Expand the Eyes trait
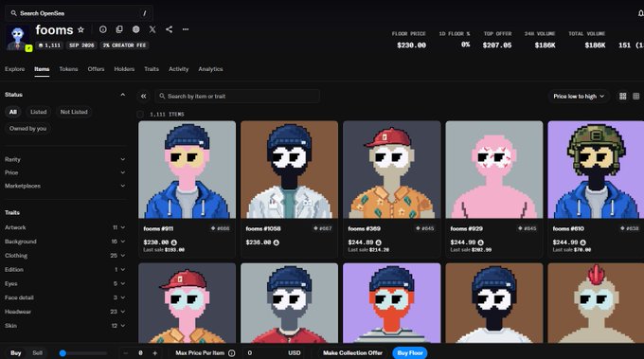Image resolution: width=644 pixels, height=359 pixels. (65, 283)
